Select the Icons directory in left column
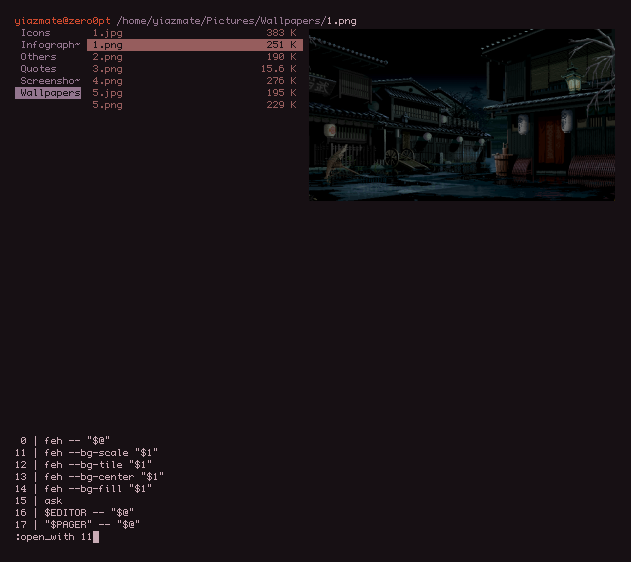Image resolution: width=631 pixels, height=562 pixels. click(36, 33)
